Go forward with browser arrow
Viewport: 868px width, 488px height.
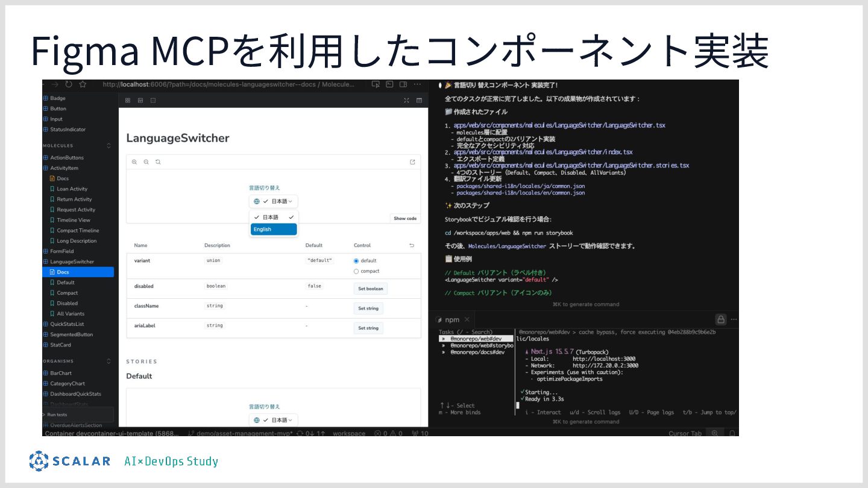click(55, 84)
